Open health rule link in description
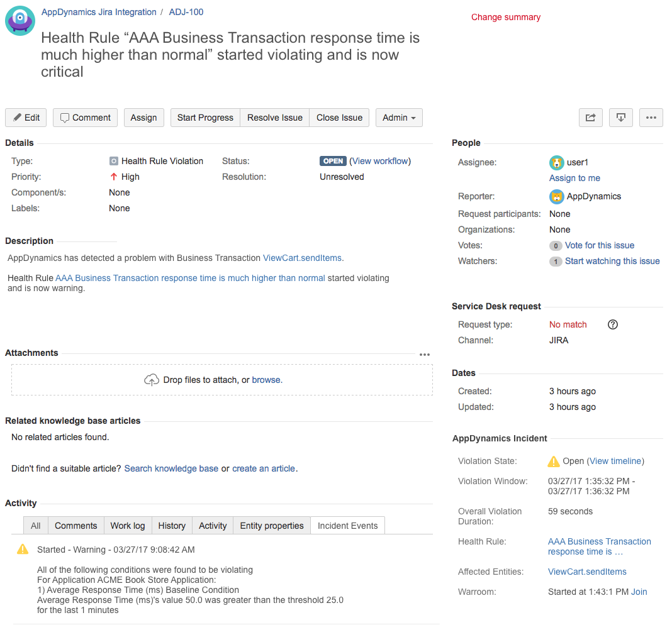This screenshot has height=625, width=672. pos(190,278)
